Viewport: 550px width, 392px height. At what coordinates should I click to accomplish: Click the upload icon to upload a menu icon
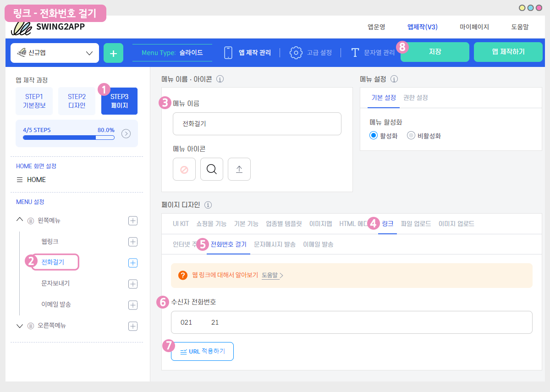(239, 169)
